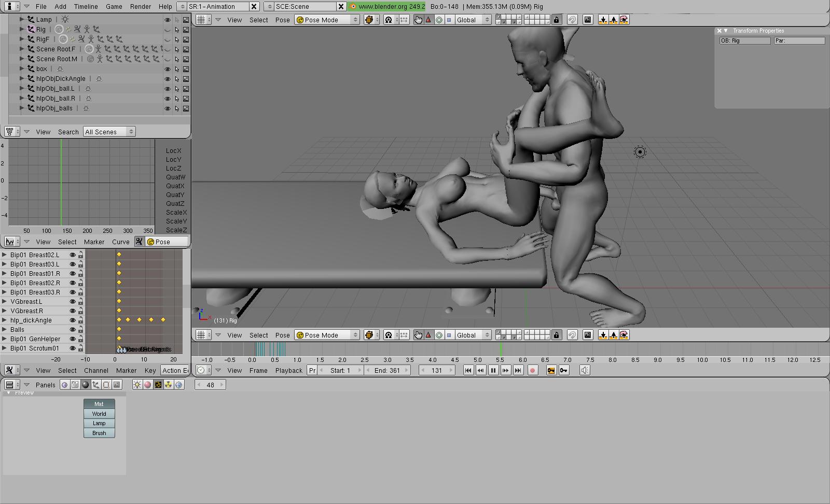Screen dimensions: 830x504
Task: Pause the animation playback in timeline
Action: (493, 370)
